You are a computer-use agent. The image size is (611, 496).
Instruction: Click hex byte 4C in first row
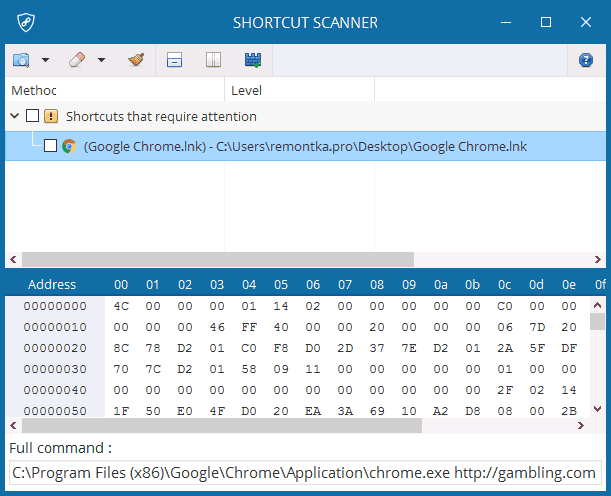pos(121,306)
